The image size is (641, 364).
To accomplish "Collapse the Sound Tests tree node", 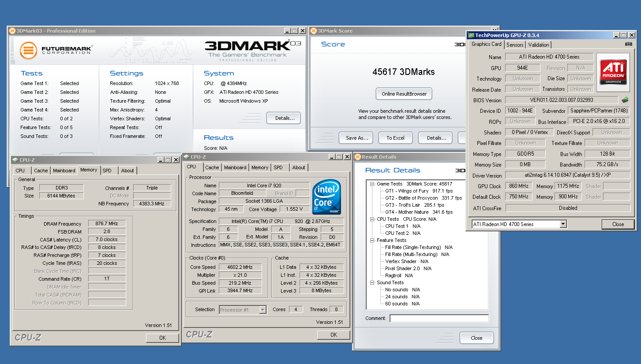I will point(372,282).
